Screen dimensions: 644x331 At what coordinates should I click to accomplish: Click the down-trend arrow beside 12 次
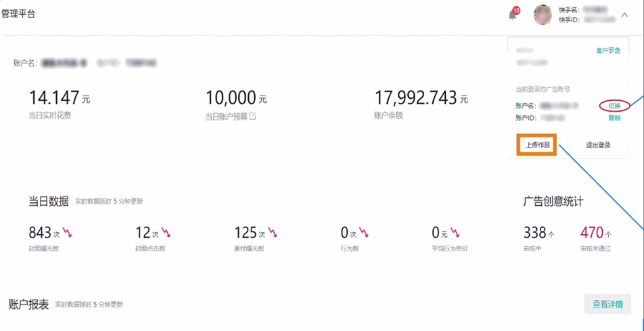click(166, 234)
